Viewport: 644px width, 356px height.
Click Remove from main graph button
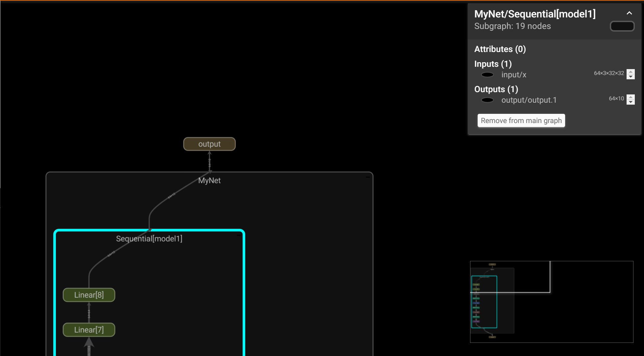pos(521,120)
